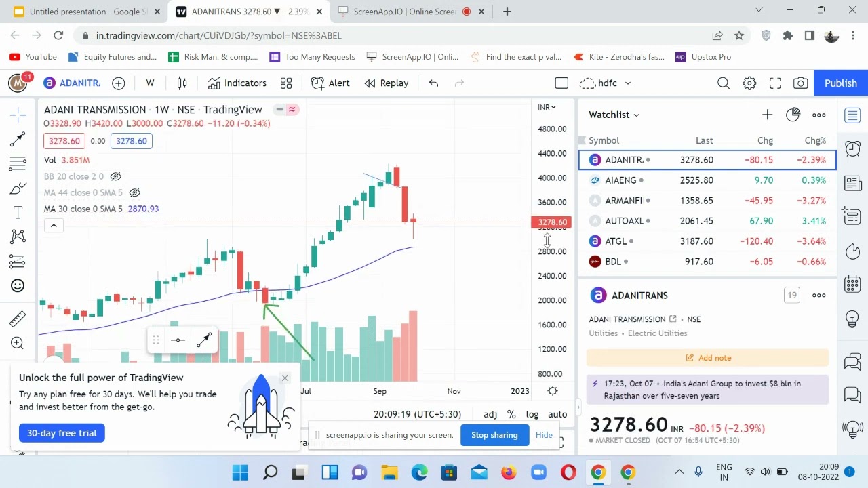Take a chart snapshot with camera icon
This screenshot has width=868, height=488.
[801, 83]
